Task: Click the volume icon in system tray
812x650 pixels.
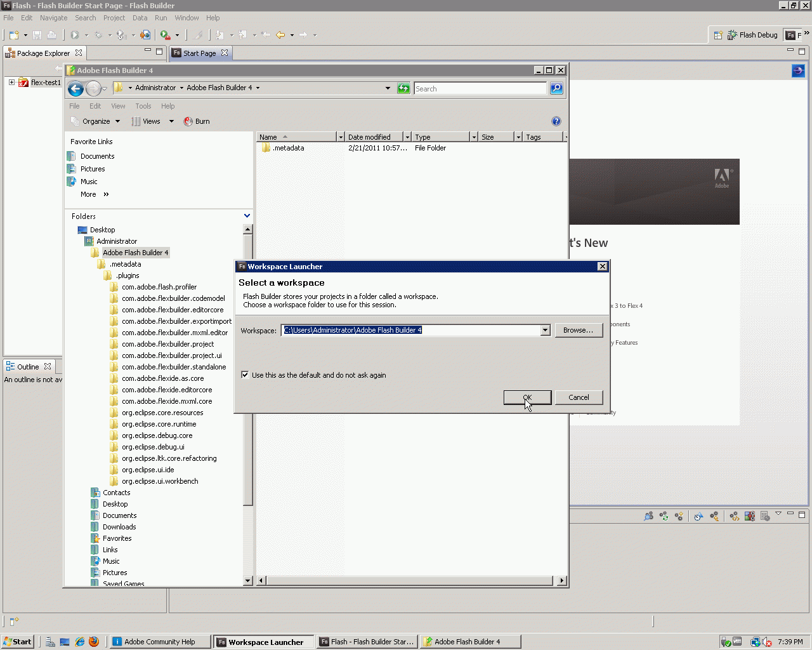Action: [x=766, y=642]
